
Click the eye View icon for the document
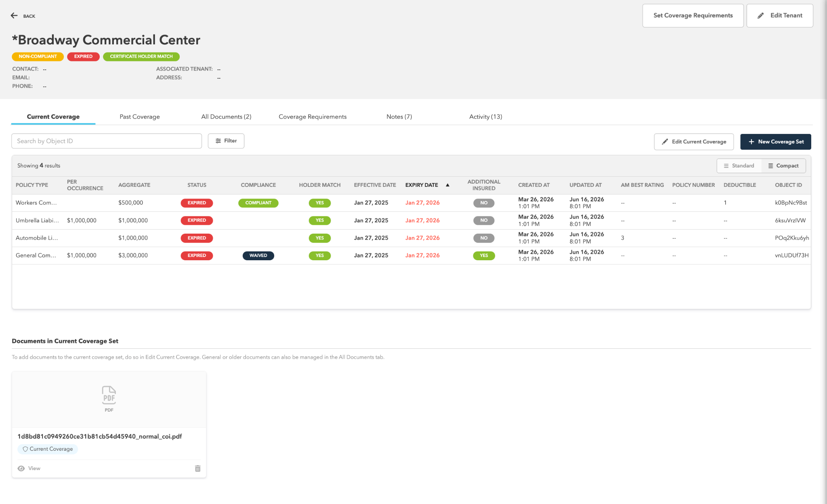pyautogui.click(x=21, y=468)
